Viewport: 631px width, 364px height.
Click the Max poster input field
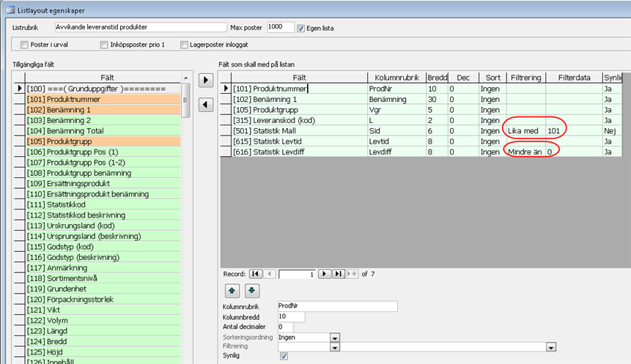[280, 28]
